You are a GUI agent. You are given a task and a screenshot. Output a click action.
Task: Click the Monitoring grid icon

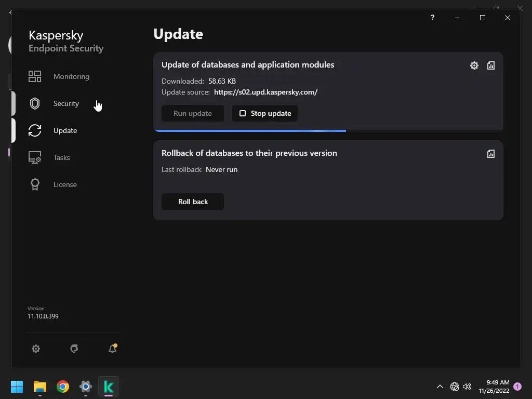click(x=35, y=76)
